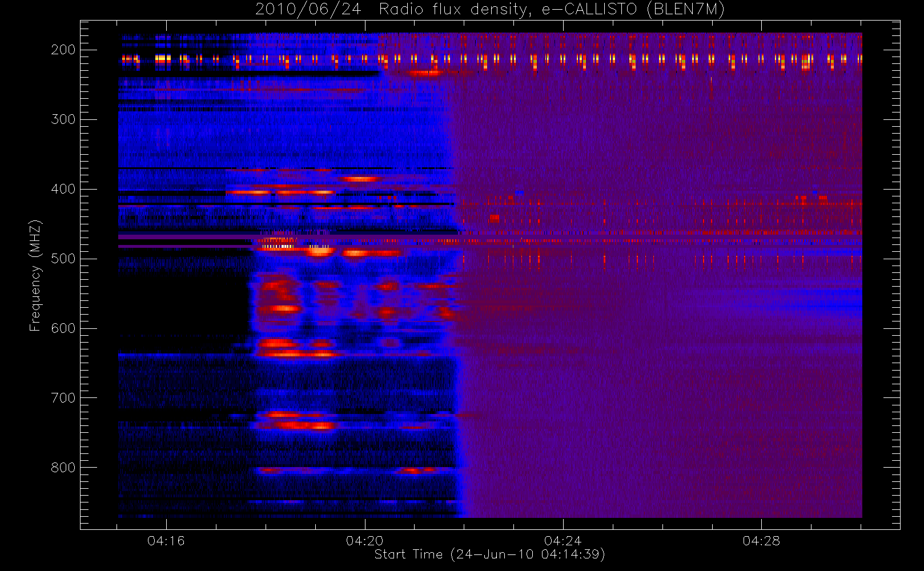Image resolution: width=924 pixels, height=571 pixels.
Task: Click the plot title "2010/06/24 Radio flux density, e-CALLISTO (BLEN7M)"
Action: click(x=490, y=10)
